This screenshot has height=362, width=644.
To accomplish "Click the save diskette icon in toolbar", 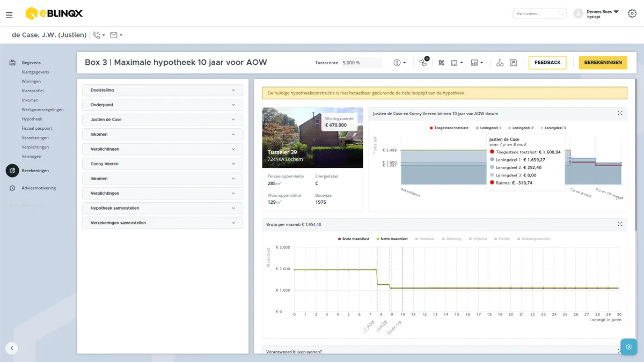I will tap(514, 63).
